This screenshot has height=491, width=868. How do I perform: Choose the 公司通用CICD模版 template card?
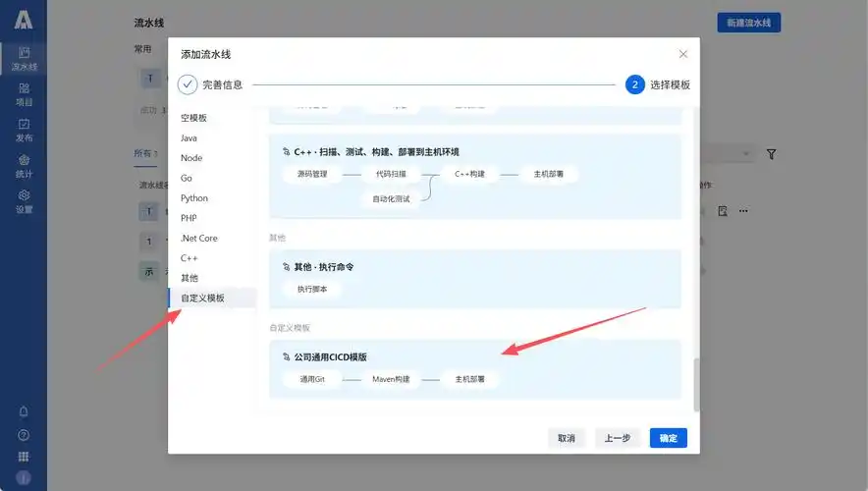tap(475, 369)
